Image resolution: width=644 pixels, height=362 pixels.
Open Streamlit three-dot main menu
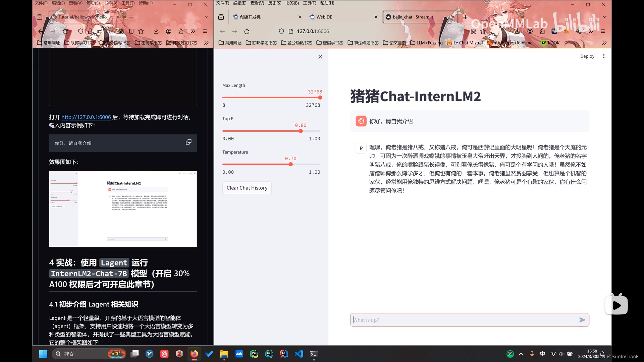[x=604, y=56]
